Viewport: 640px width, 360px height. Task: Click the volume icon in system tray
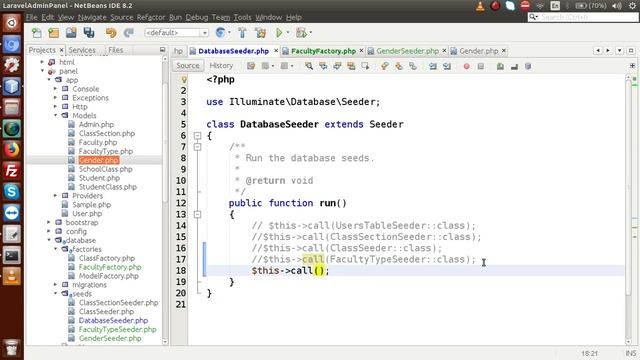tap(617, 6)
